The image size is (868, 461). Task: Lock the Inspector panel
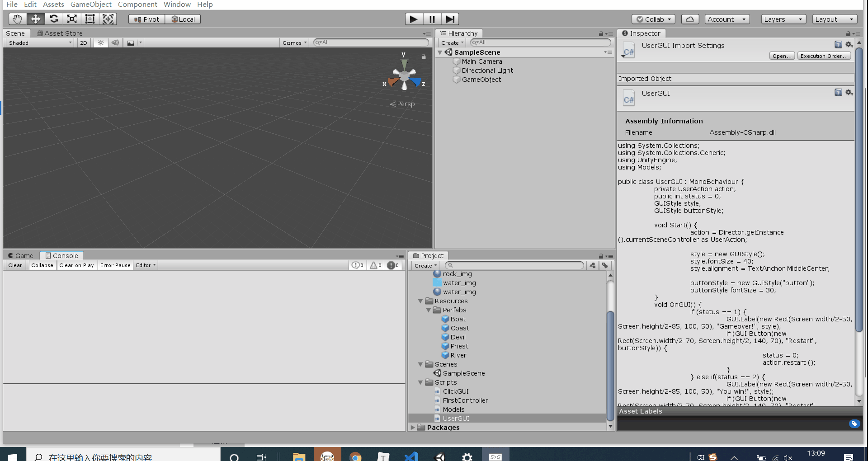(848, 34)
